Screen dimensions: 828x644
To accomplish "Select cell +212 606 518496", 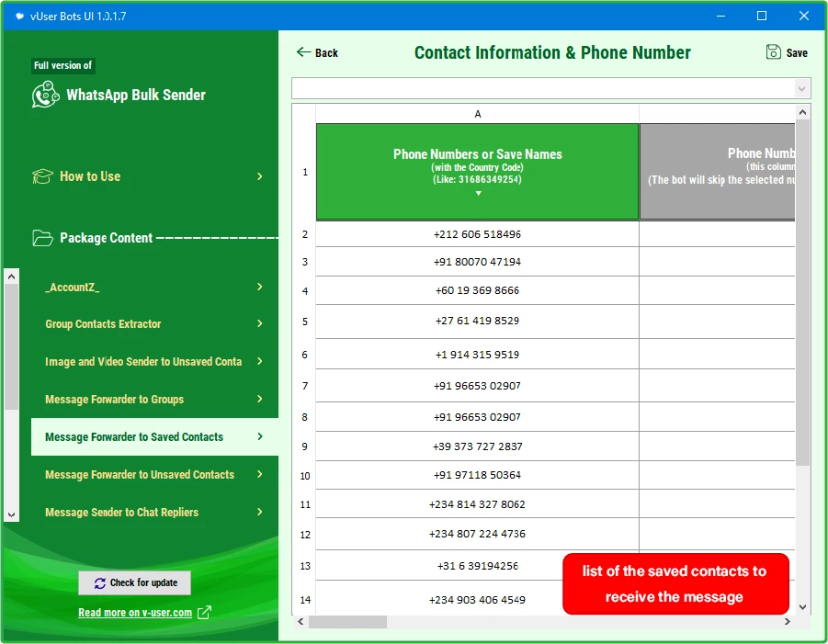I will [x=477, y=234].
